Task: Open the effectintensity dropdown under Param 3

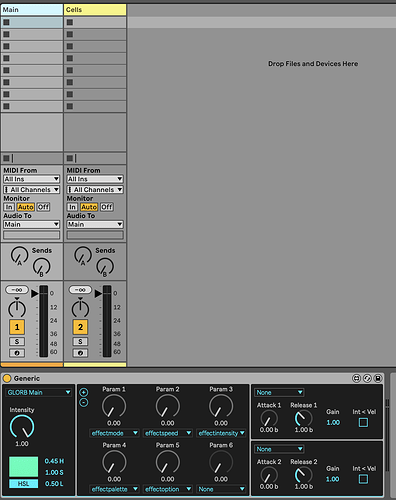Action: click(x=221, y=433)
